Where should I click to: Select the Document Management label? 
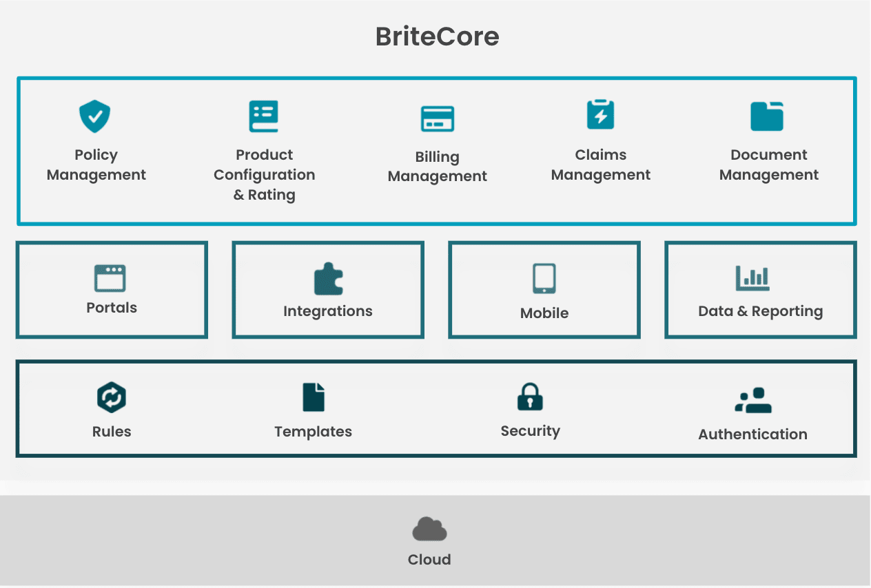(769, 165)
